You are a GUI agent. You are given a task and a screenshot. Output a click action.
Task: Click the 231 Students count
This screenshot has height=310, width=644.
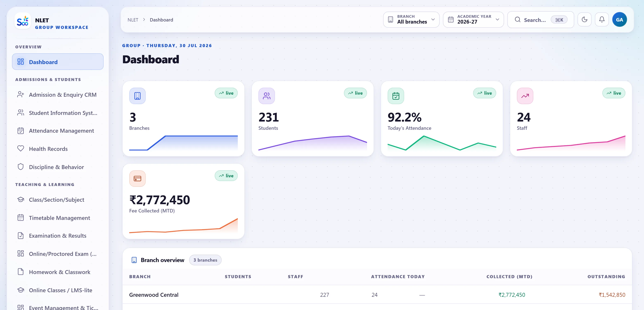pos(268,117)
